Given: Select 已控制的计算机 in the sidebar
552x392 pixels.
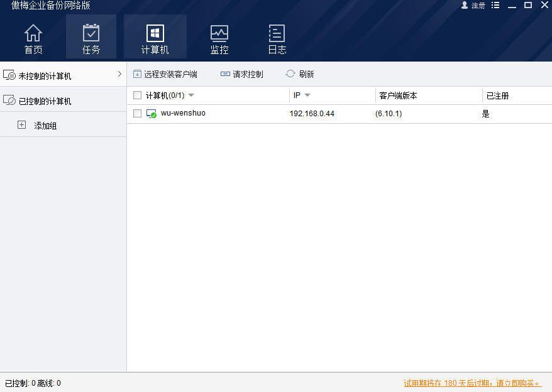Looking at the screenshot, I should coord(63,100).
